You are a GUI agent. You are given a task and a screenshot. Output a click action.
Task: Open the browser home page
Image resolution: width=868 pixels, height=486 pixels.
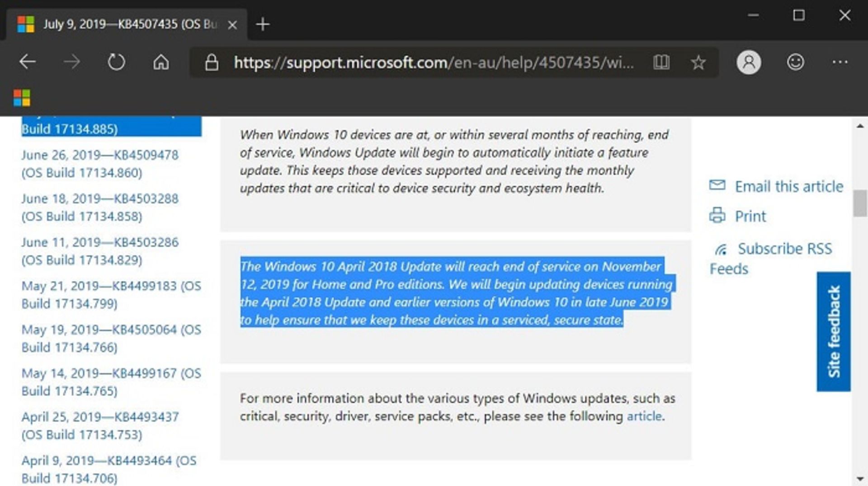pyautogui.click(x=161, y=62)
